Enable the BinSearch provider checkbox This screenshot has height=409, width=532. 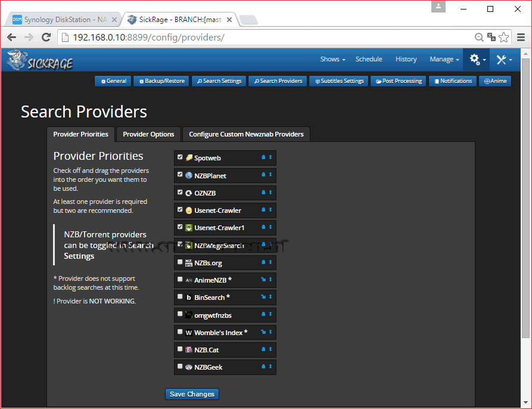(x=180, y=297)
